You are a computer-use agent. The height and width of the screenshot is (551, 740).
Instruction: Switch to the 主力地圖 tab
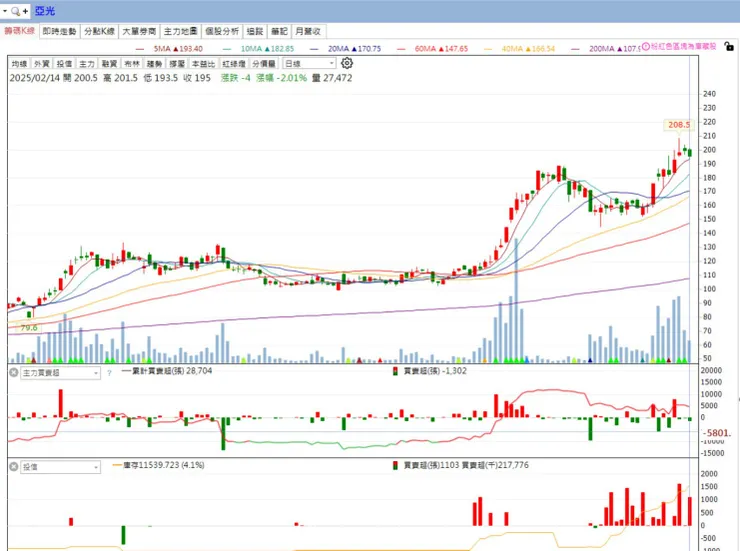180,31
